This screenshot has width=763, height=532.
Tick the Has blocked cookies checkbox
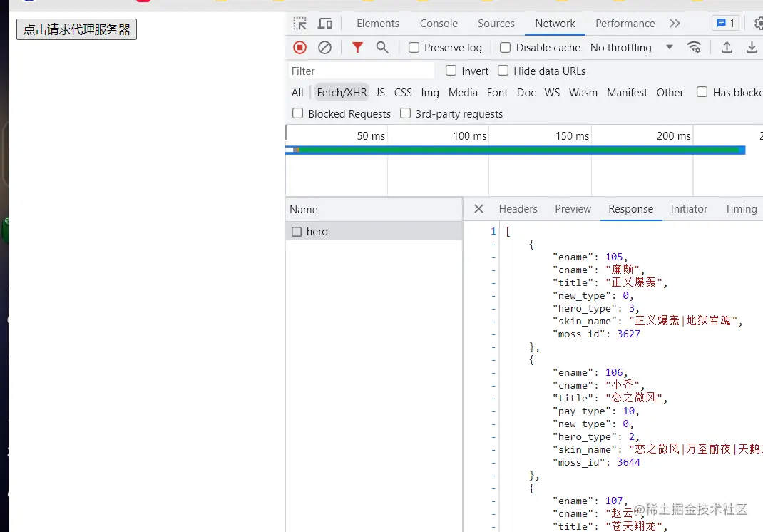(x=702, y=92)
